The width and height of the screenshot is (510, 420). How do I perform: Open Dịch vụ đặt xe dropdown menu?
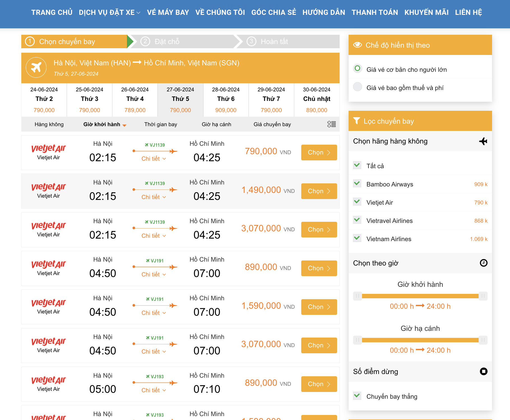coord(110,12)
